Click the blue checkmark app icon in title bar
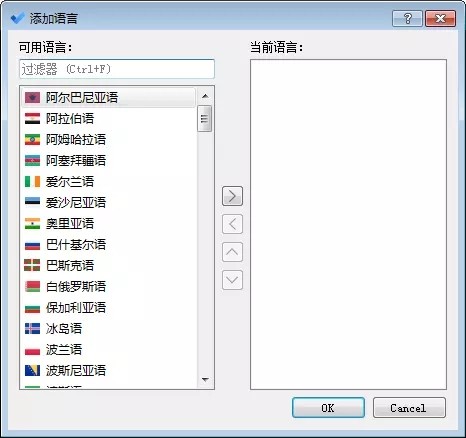This screenshot has width=466, height=438. [x=17, y=18]
